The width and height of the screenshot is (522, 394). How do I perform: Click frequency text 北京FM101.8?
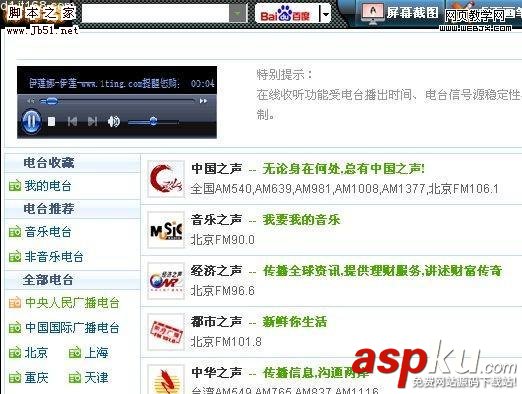click(226, 342)
